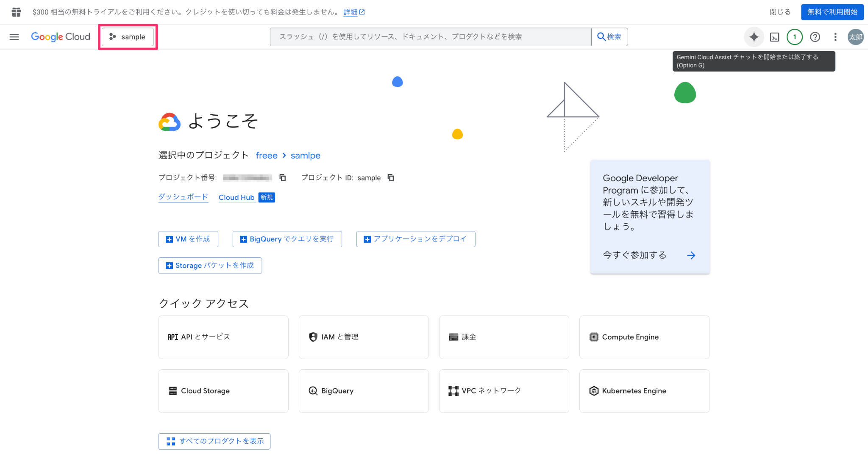
Task: Activate Cloud Shell terminal icon
Action: click(x=774, y=37)
